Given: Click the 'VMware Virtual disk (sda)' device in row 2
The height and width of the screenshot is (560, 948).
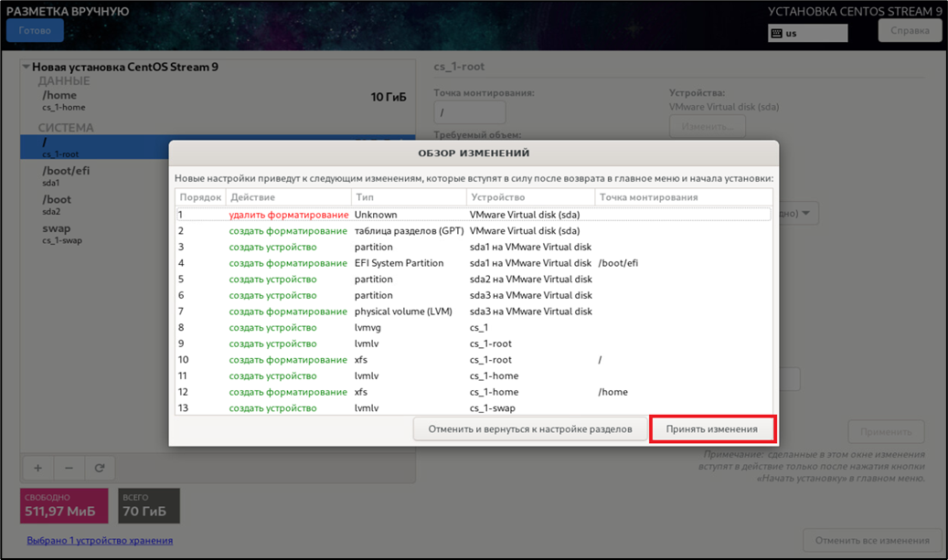Looking at the screenshot, I should (525, 231).
